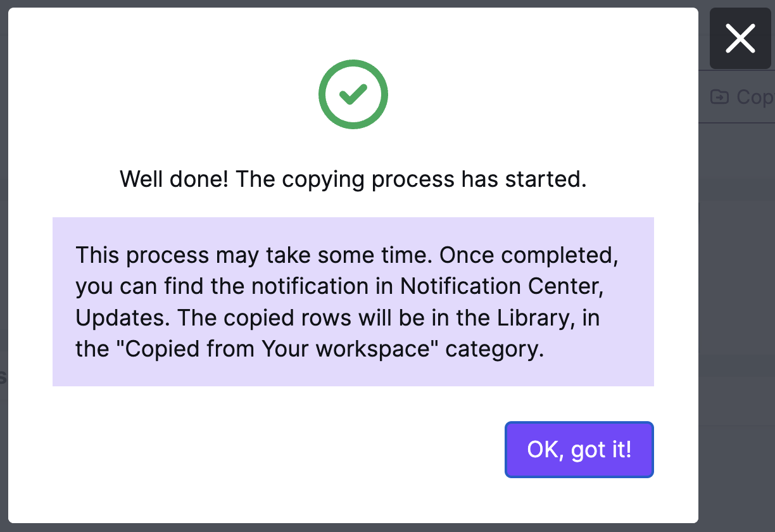The image size is (775, 532).
Task: Click the green success checkmark circle
Action: pyautogui.click(x=353, y=94)
